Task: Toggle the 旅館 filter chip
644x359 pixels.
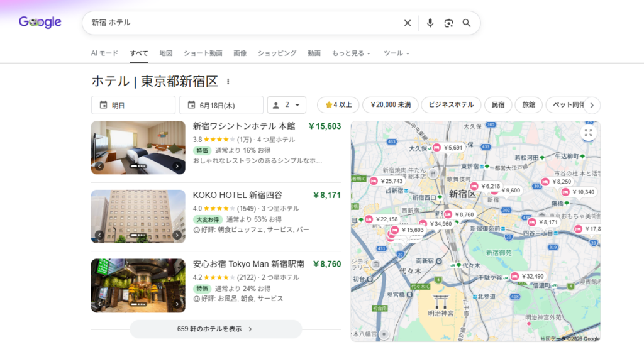Action: [x=528, y=105]
